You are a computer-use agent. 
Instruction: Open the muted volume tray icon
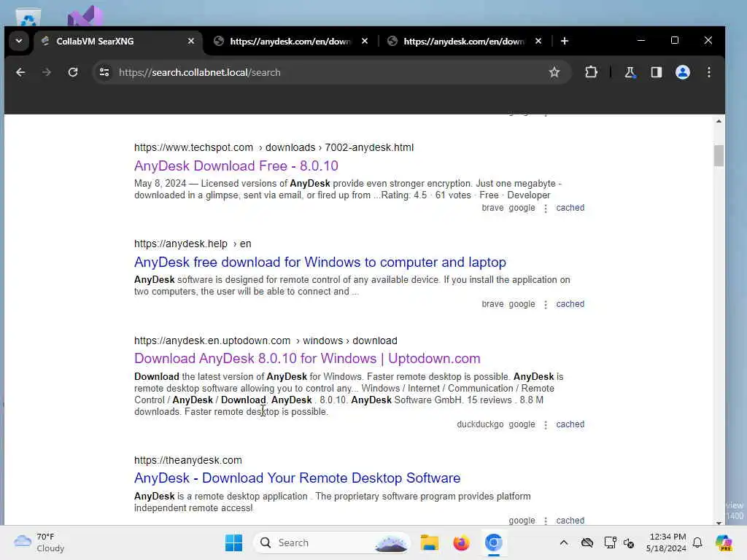point(629,542)
